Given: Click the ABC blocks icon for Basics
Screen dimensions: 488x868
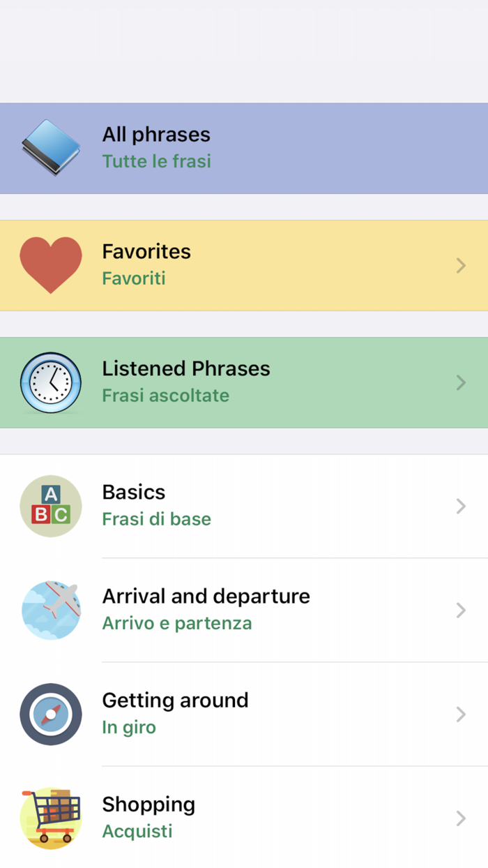Looking at the screenshot, I should coord(50,505).
